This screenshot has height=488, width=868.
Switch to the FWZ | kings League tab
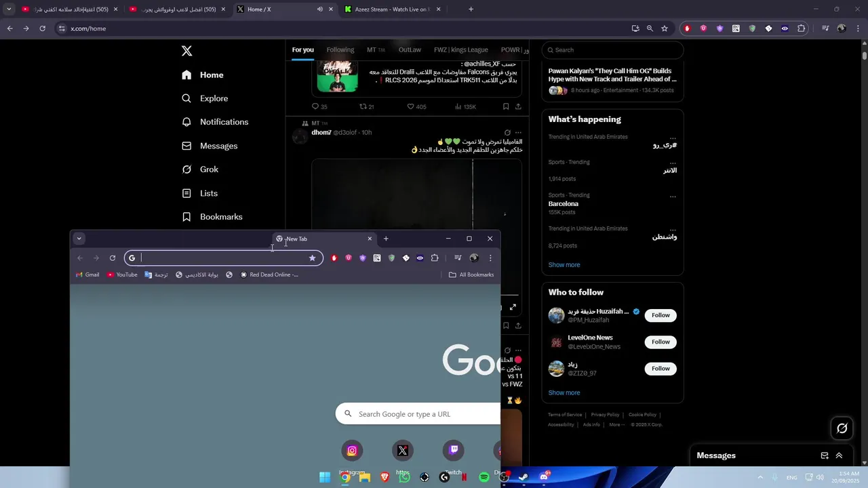461,49
